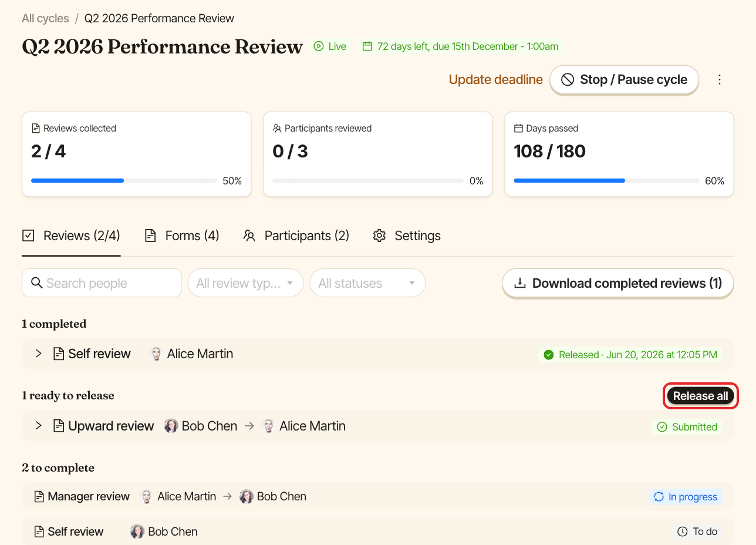Click the calendar icon beside days left
Viewport: 756px width, 545px height.
[x=367, y=46]
